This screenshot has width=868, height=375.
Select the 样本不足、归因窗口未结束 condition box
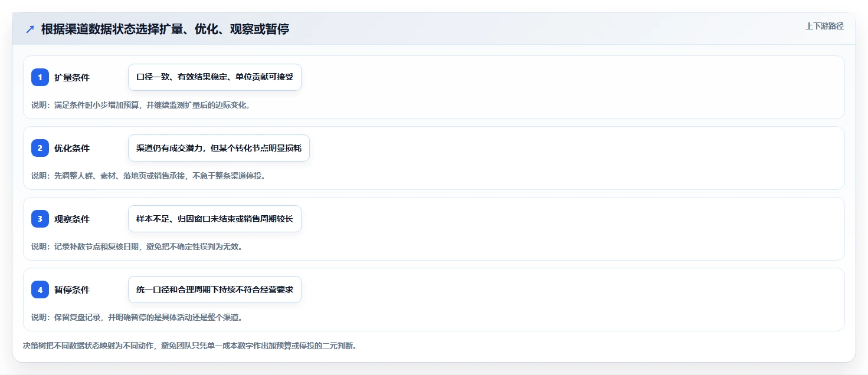215,219
